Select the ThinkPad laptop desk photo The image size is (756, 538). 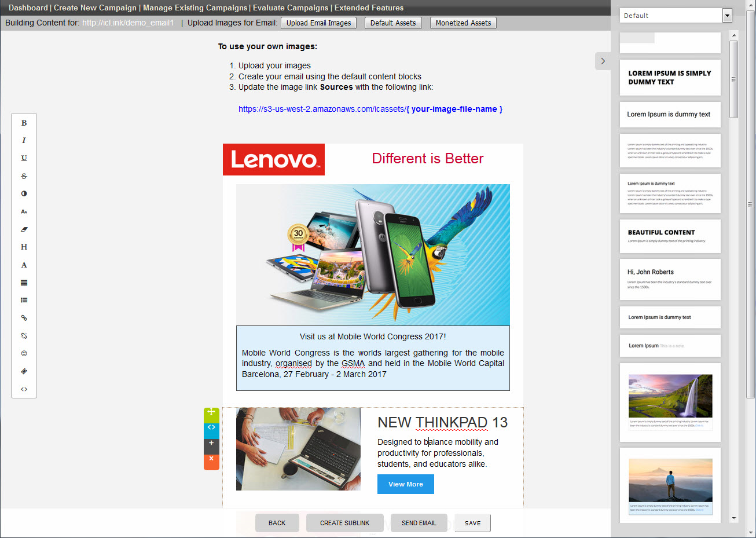tap(298, 449)
